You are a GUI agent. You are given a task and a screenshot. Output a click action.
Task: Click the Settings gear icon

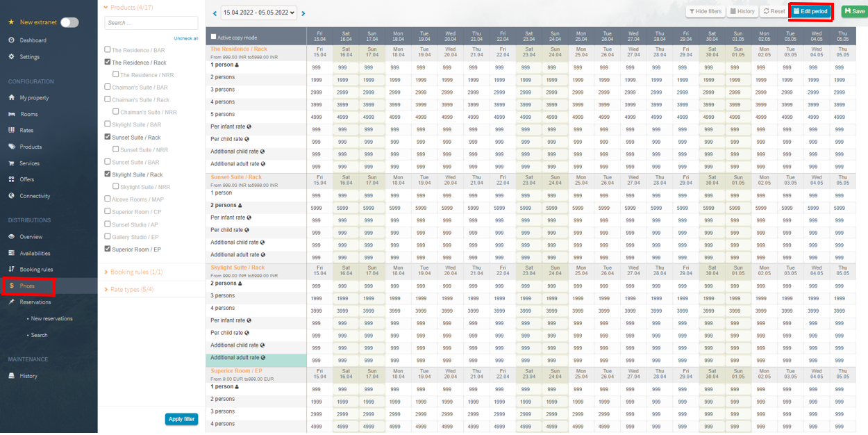[x=11, y=57]
